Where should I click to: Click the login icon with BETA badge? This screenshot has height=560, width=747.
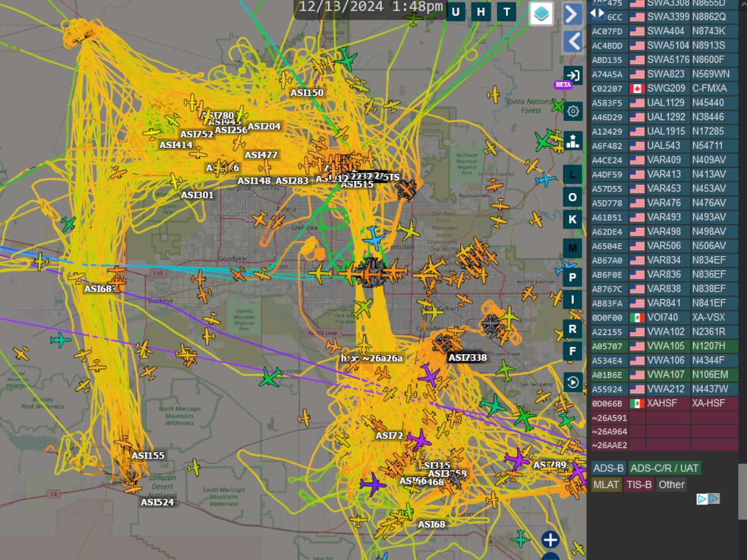tap(573, 75)
